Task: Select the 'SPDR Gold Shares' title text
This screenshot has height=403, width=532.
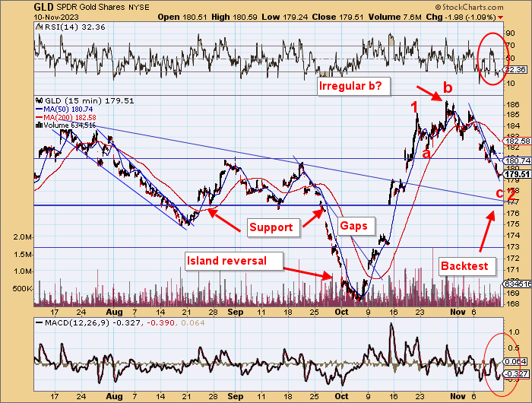Action: pyautogui.click(x=91, y=7)
